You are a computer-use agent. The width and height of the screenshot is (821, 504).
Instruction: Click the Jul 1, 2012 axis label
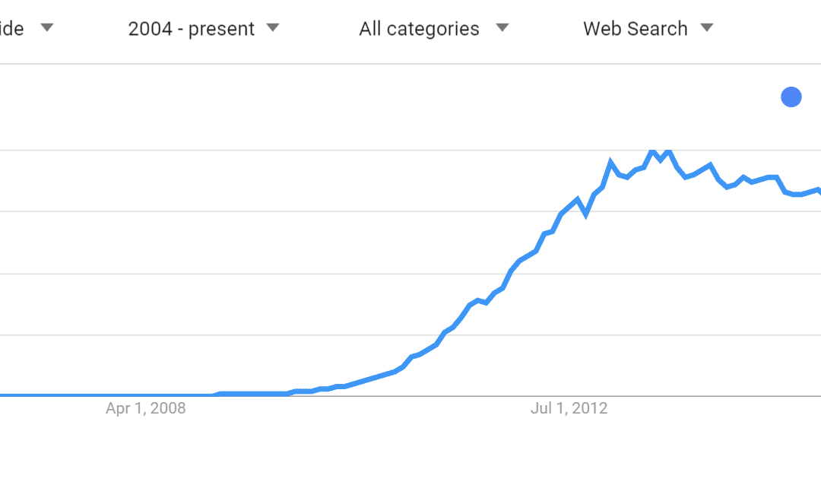569,409
